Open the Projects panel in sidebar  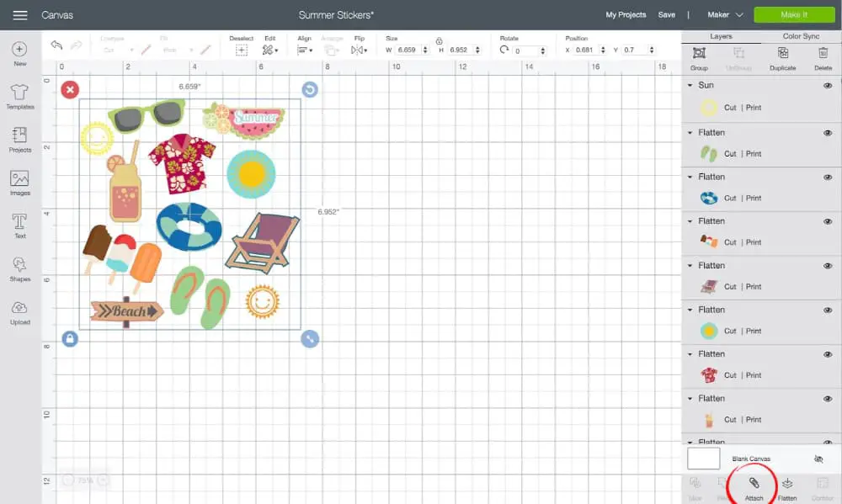20,140
